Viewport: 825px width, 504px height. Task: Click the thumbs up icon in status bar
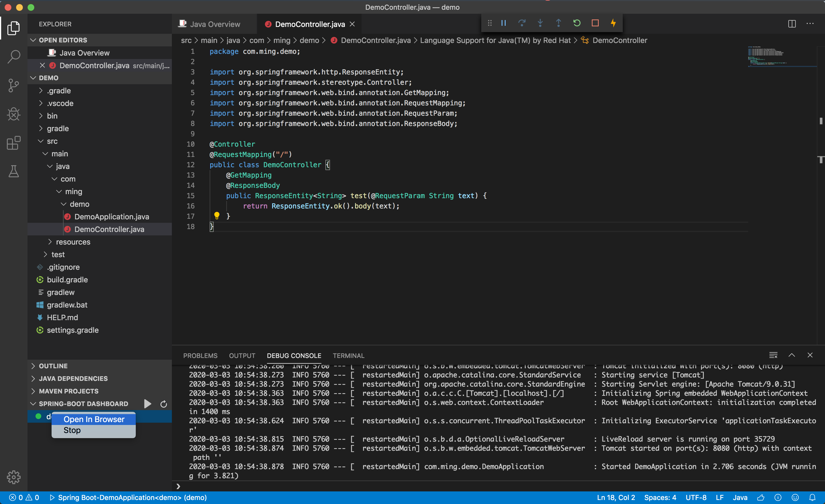761,498
